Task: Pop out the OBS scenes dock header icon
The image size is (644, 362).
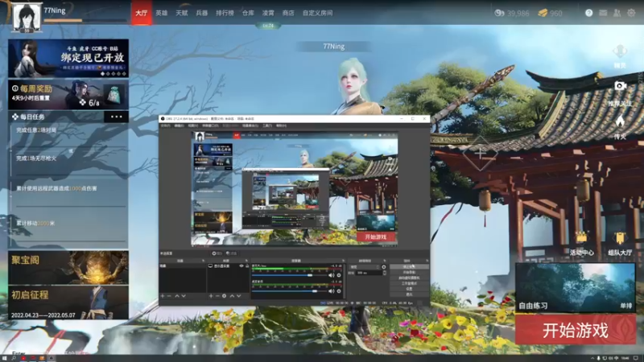Action: [203, 261]
